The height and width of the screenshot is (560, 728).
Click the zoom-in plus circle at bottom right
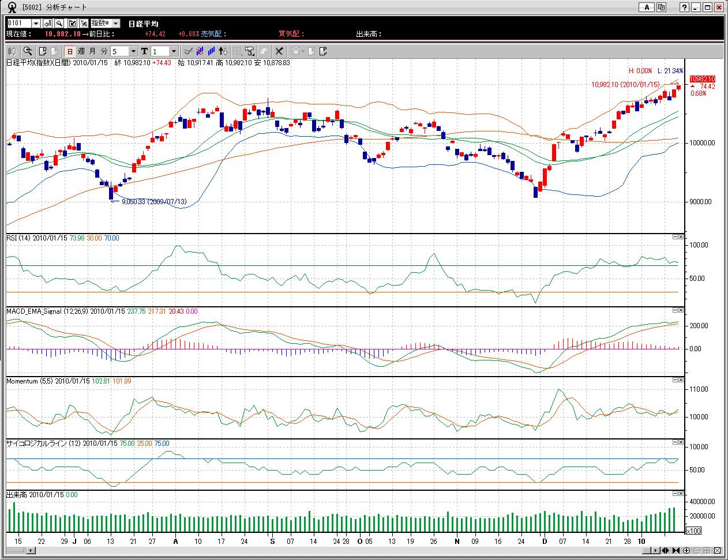687,550
